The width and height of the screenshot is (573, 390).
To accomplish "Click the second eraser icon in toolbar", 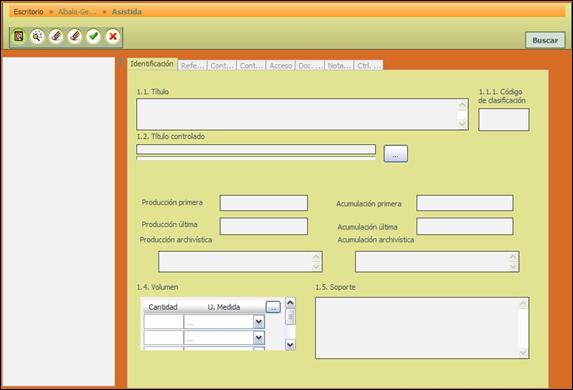I will tap(75, 36).
